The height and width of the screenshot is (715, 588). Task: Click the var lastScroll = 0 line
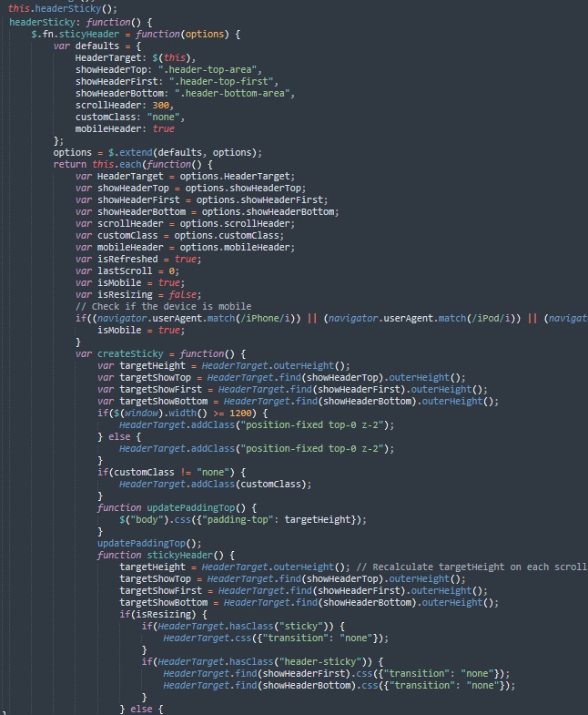pos(127,271)
